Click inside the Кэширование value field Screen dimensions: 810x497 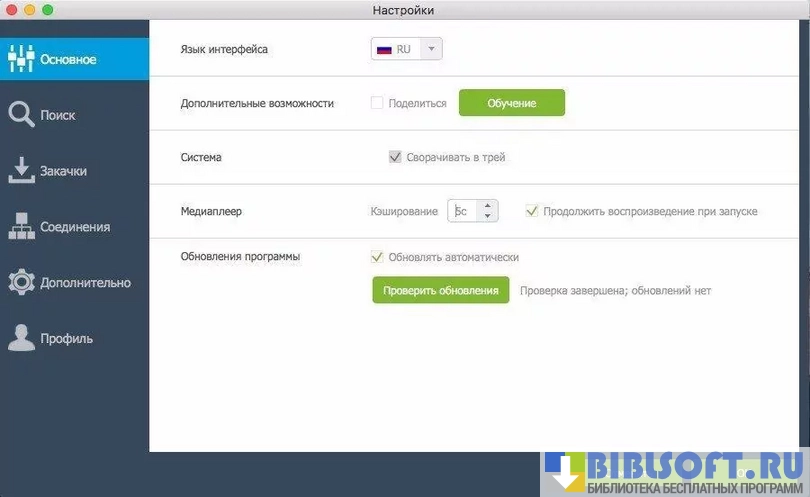tap(463, 211)
